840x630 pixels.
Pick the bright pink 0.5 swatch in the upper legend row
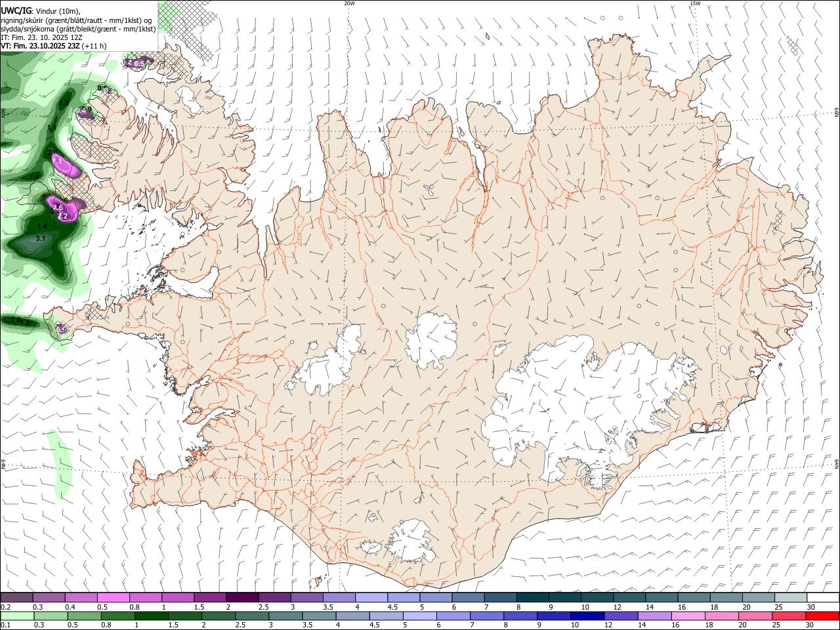click(113, 597)
